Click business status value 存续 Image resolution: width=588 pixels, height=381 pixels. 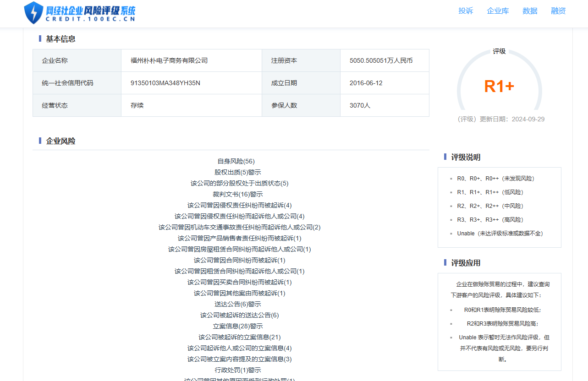tap(137, 105)
